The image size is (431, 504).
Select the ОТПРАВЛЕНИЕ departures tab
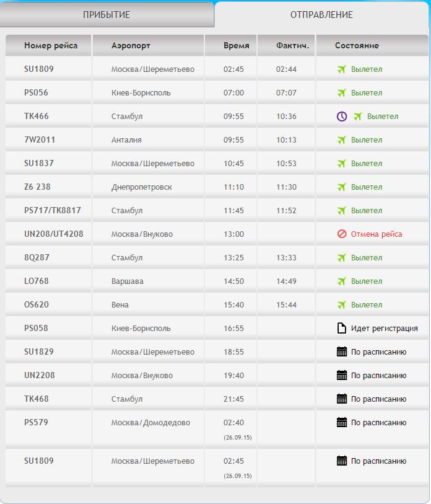321,15
